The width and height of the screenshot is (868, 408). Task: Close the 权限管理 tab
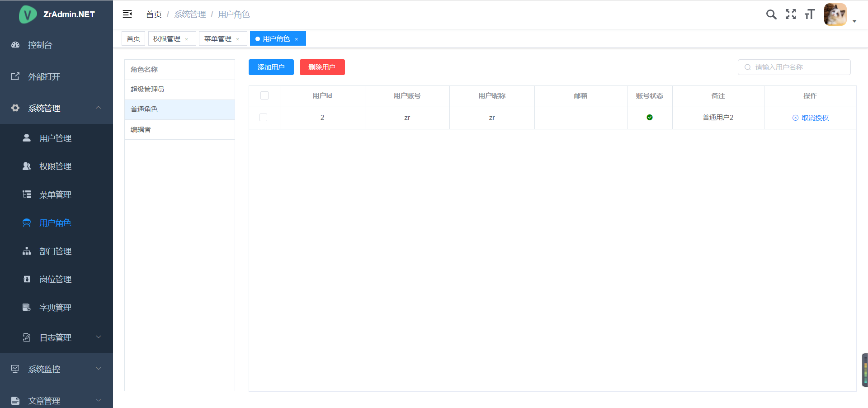click(x=187, y=39)
